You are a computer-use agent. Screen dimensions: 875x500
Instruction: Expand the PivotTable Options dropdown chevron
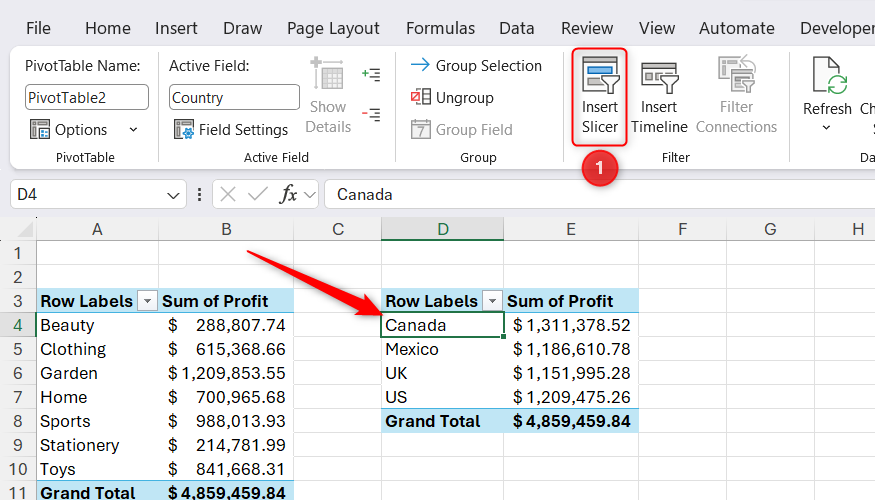pyautogui.click(x=133, y=129)
